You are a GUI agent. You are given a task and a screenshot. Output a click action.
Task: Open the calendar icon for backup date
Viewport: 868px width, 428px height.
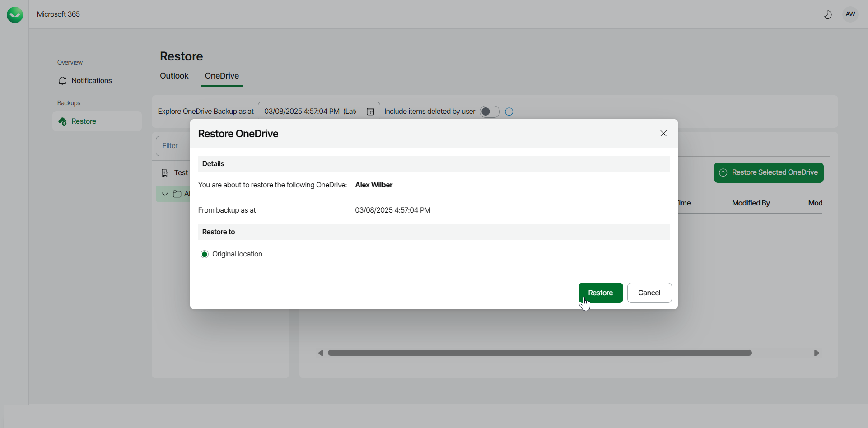coord(370,112)
